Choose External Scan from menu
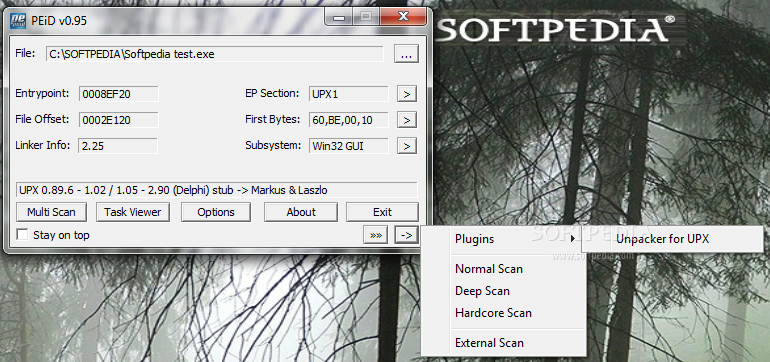The image size is (770, 362). [x=504, y=343]
